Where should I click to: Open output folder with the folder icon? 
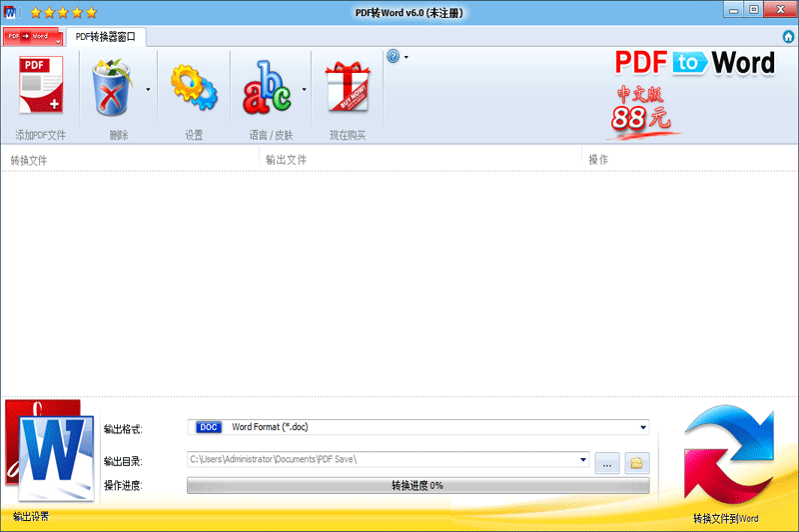(636, 462)
